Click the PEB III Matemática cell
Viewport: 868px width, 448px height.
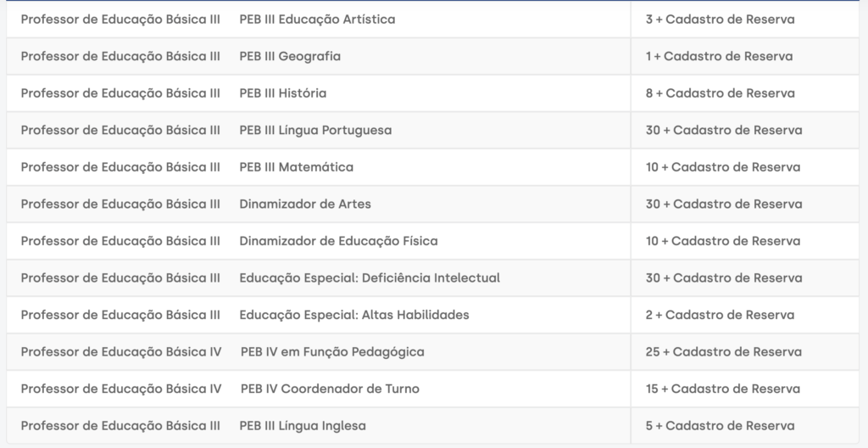(x=296, y=167)
